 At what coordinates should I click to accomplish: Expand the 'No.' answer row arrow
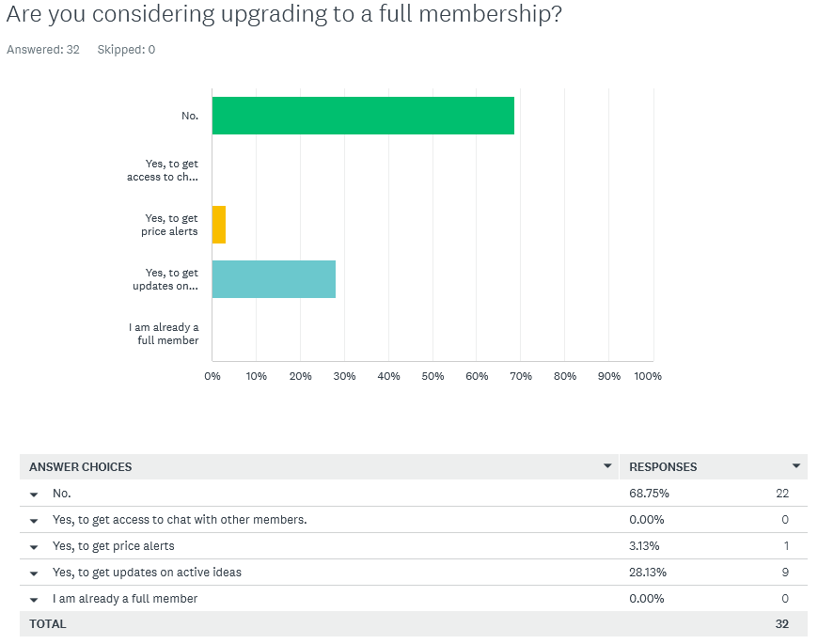(x=35, y=494)
